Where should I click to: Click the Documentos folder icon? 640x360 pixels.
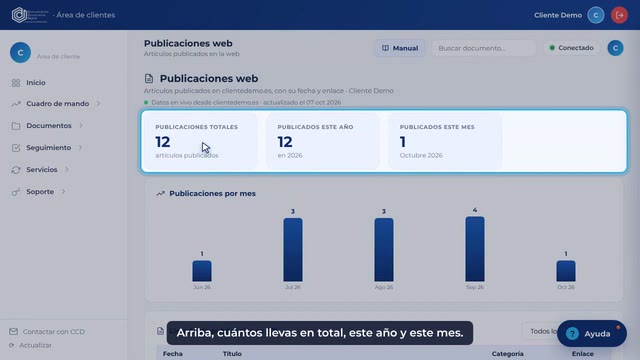tap(16, 126)
